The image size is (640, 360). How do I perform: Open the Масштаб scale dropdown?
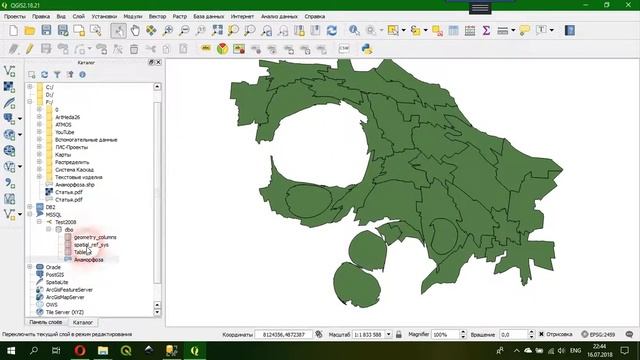point(388,334)
